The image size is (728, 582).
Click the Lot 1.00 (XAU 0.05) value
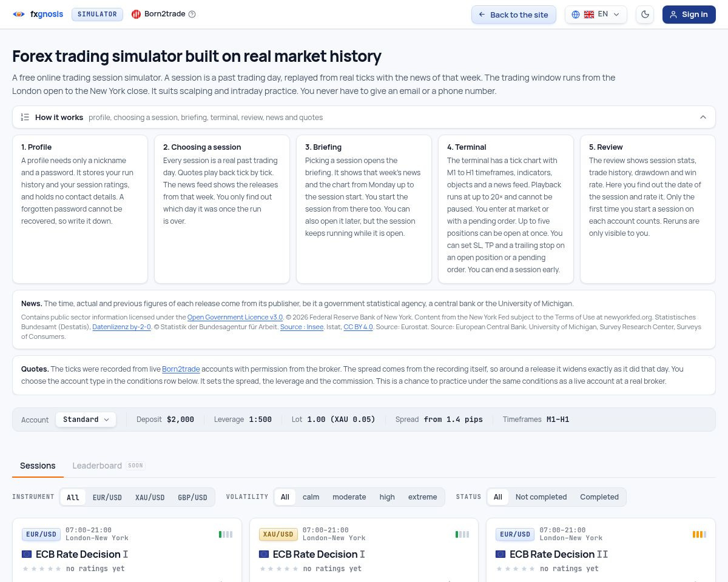(x=341, y=420)
